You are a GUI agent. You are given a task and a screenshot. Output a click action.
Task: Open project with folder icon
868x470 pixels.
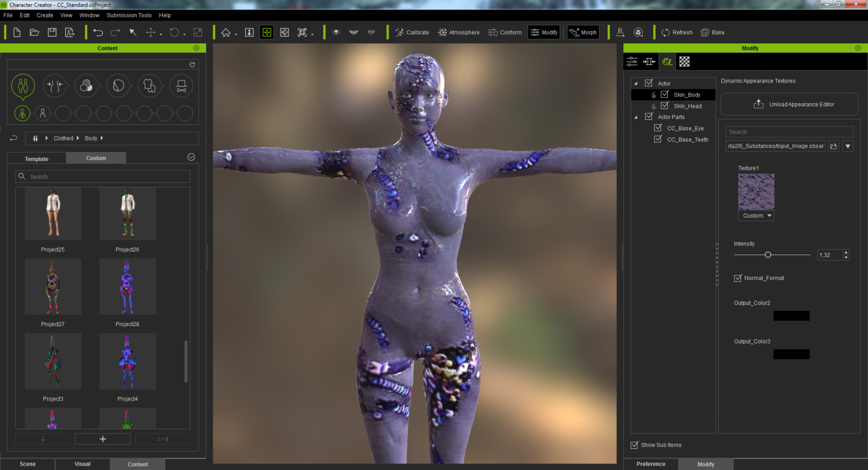[34, 33]
